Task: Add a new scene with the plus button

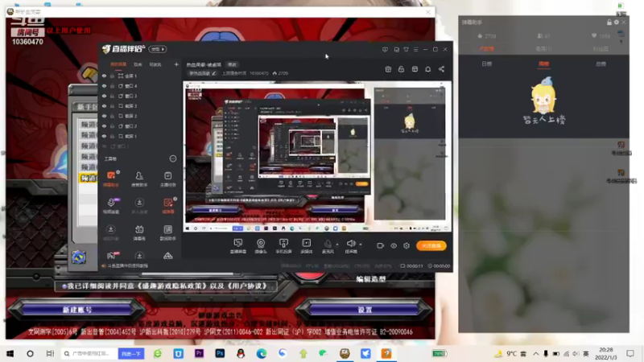Action: 176,64
